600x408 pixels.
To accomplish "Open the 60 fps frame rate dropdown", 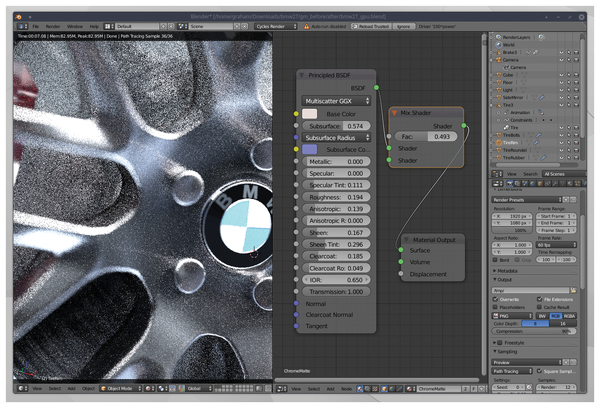I will pyautogui.click(x=556, y=245).
